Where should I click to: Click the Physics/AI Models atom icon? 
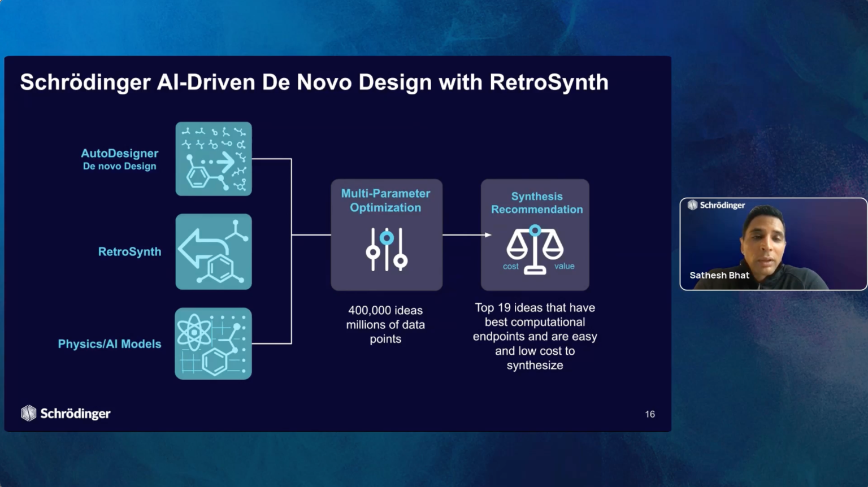click(214, 343)
